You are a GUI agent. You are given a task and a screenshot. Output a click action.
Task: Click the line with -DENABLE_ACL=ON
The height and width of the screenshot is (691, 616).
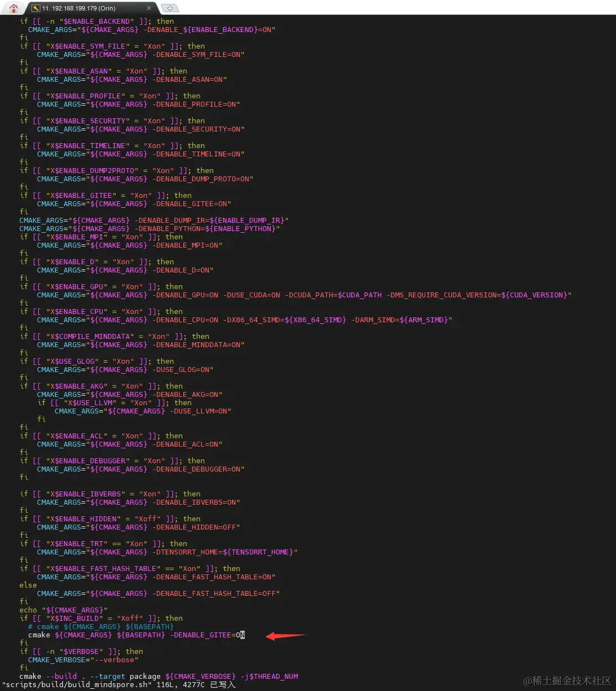pos(129,444)
